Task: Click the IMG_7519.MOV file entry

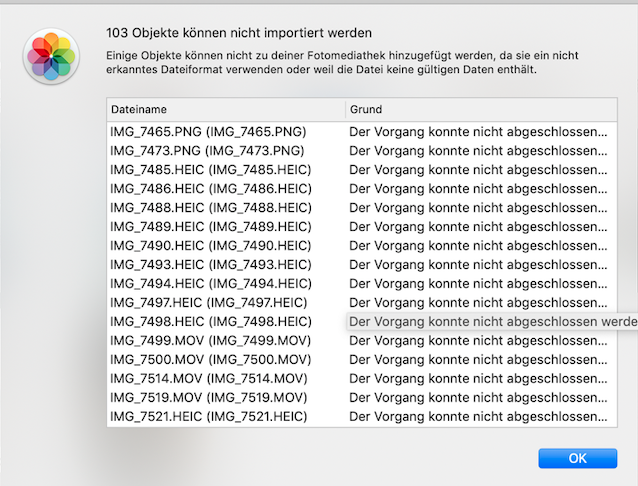Action: [208, 397]
